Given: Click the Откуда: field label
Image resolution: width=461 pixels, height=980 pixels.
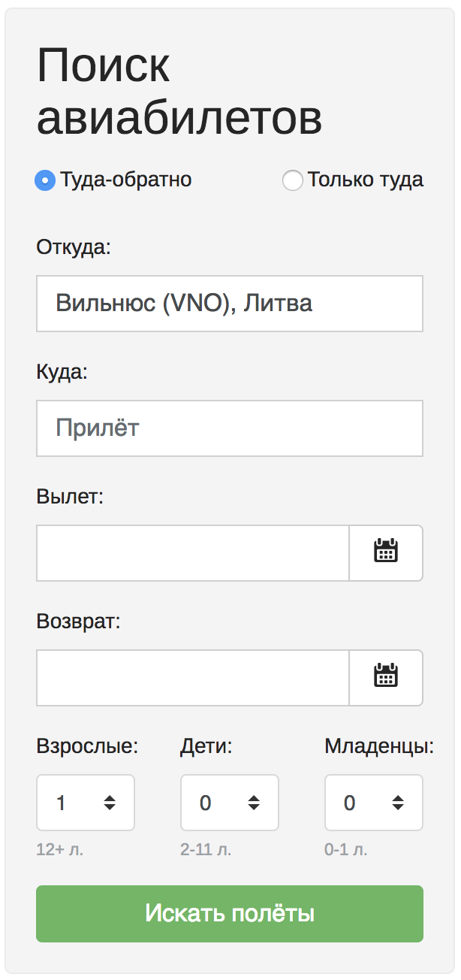Looking at the screenshot, I should pyautogui.click(x=74, y=247).
